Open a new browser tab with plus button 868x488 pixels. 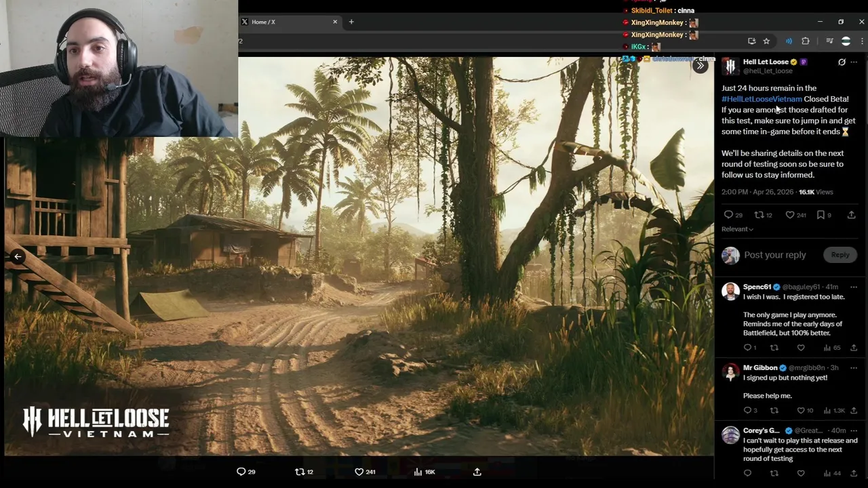tap(351, 22)
